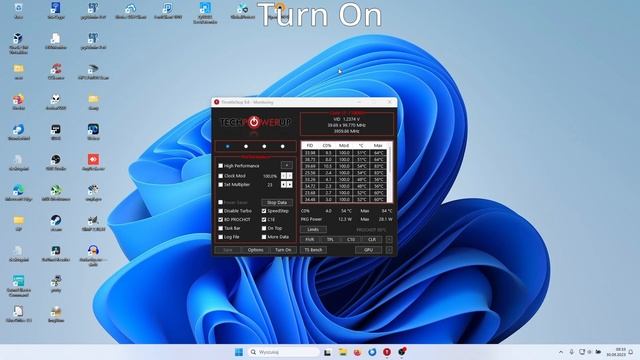Open the High Performance power plan selector button
Screen dimensions: 640x360
[x=287, y=165]
